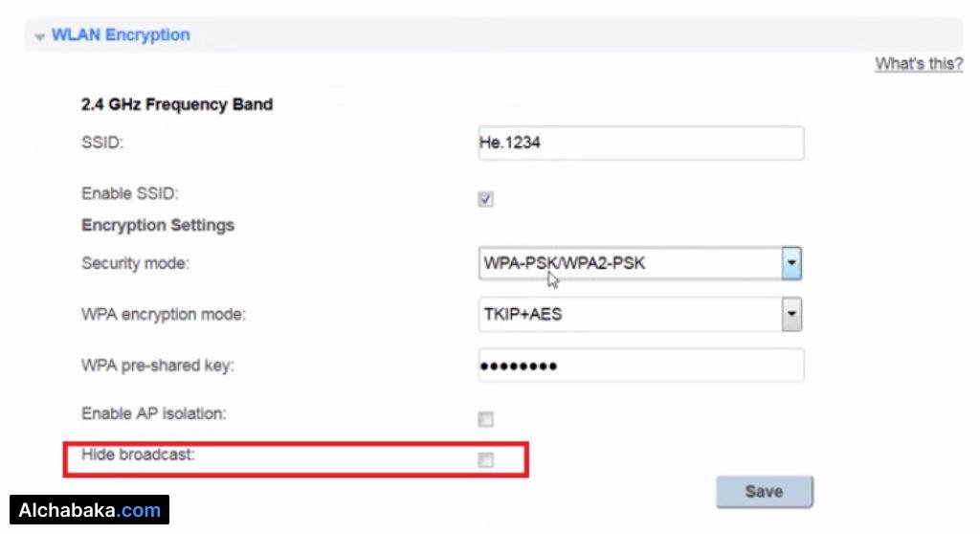Expand the WPA encryption mode dropdown
Viewport: 980px width, 534px height.
791,313
